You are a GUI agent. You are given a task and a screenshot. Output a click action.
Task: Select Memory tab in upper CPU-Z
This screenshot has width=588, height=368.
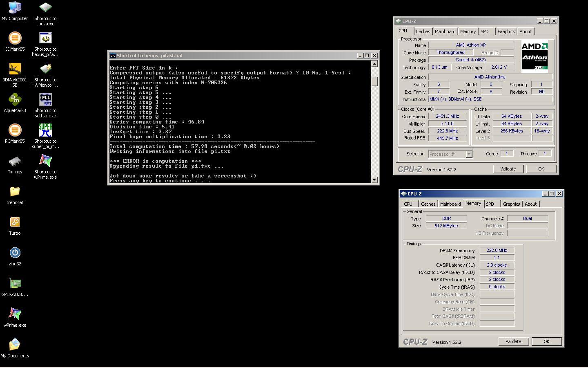tap(468, 31)
